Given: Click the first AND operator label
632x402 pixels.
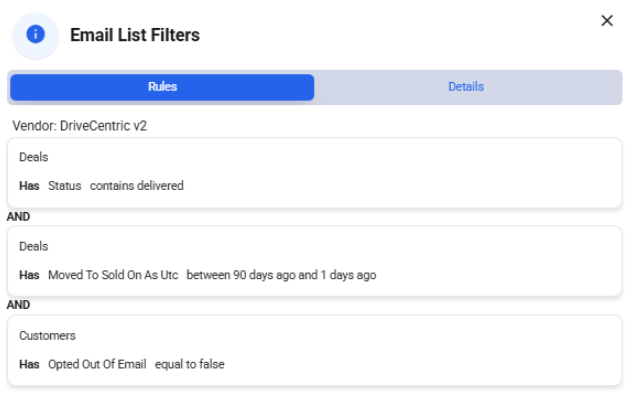Looking at the screenshot, I should 18,217.
